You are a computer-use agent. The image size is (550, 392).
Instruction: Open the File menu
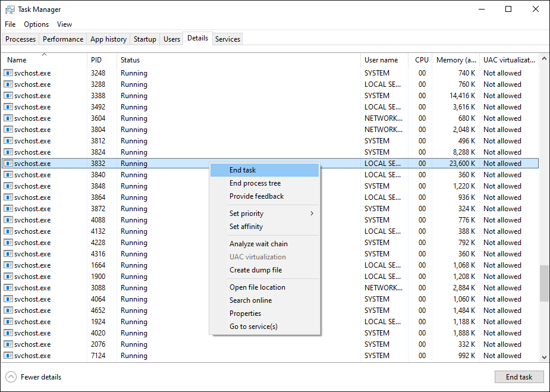pyautogui.click(x=10, y=24)
